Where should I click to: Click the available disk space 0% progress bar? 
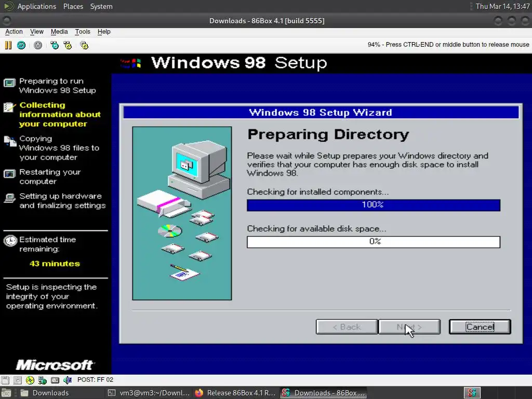coord(374,242)
